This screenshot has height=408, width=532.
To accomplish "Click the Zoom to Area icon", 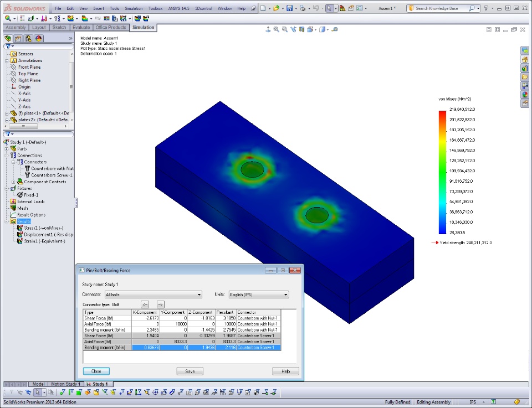I will coord(285,29).
